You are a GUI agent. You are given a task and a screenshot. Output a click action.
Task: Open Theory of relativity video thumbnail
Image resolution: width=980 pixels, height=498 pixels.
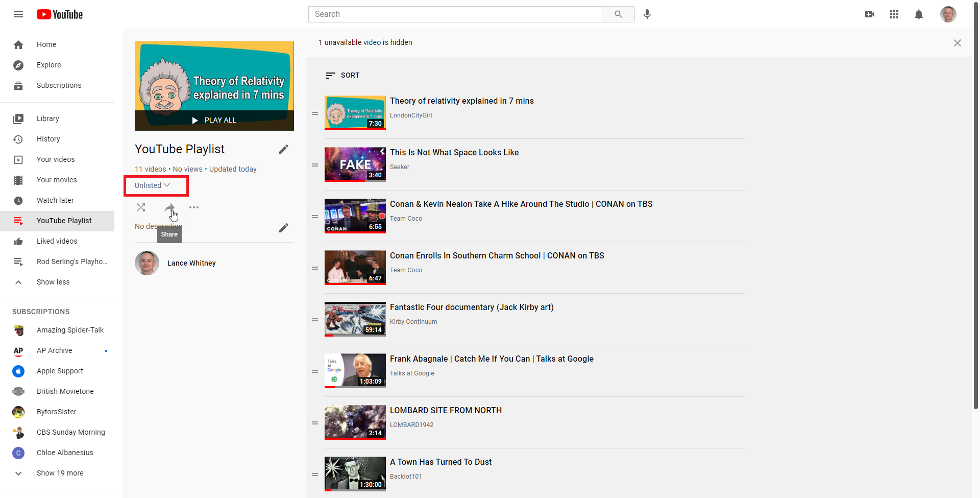point(355,113)
